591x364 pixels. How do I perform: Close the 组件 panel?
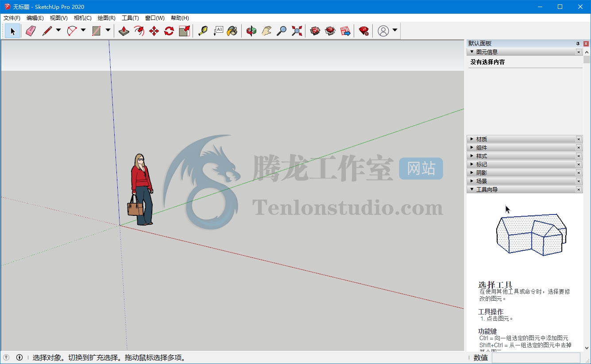pos(579,147)
